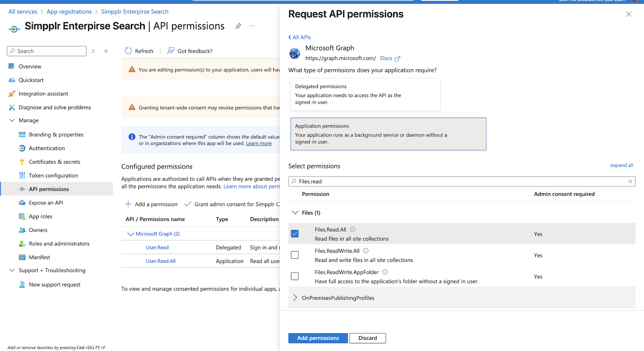Image resolution: width=644 pixels, height=351 pixels.
Task: Click info icon beside Files.Read.All
Action: coord(353,229)
